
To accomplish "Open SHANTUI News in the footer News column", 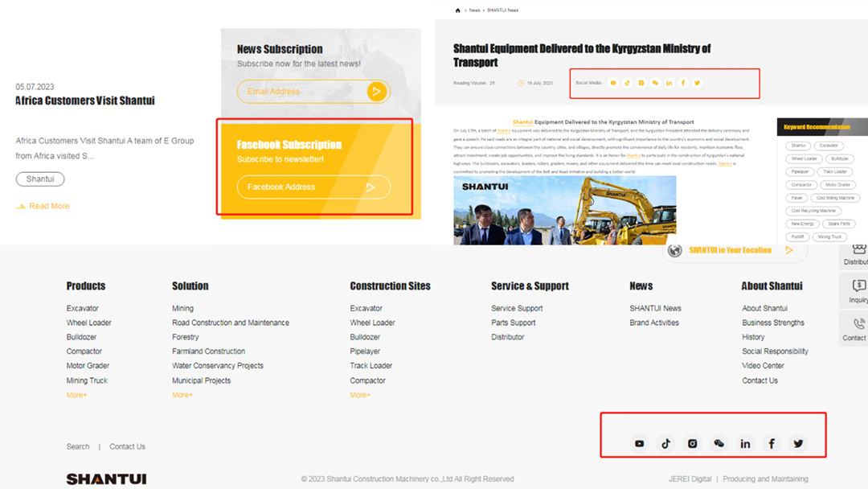I will point(656,309).
